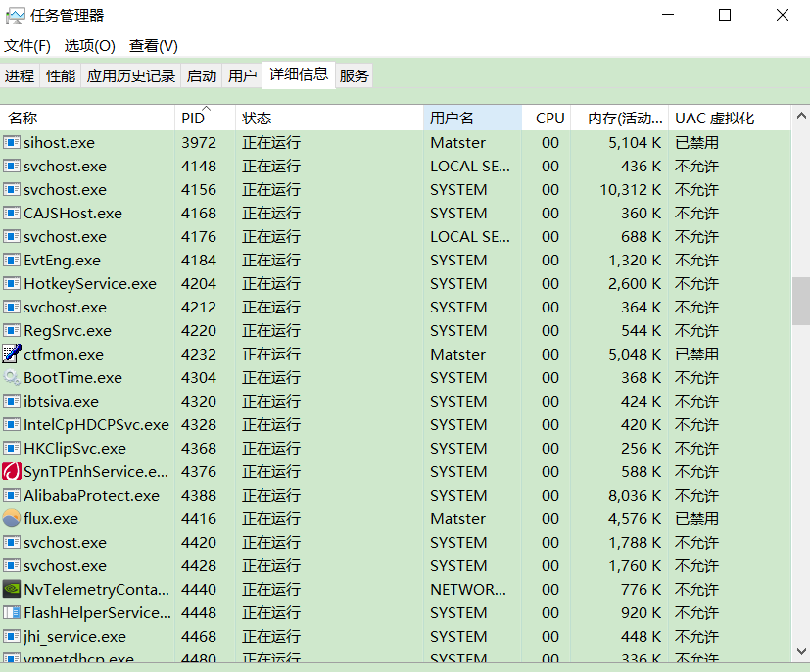
Task: Click the NvTelemetryContainer NVIDIA icon
Action: click(12, 589)
